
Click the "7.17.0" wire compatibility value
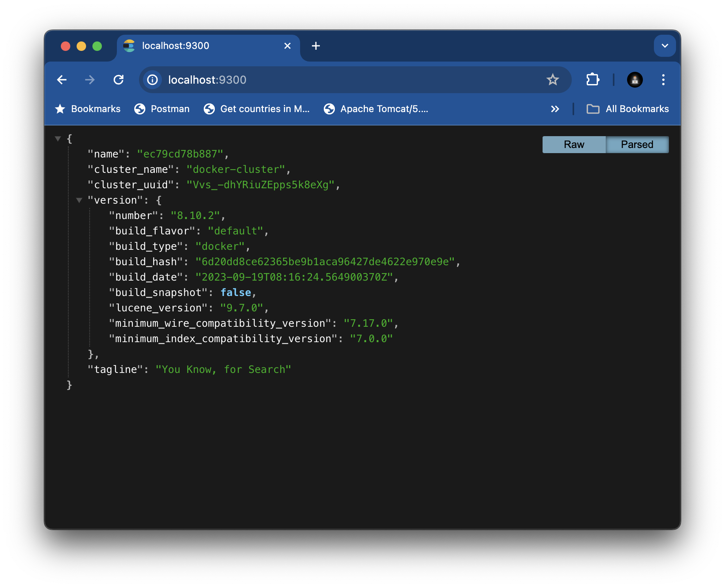pos(368,323)
